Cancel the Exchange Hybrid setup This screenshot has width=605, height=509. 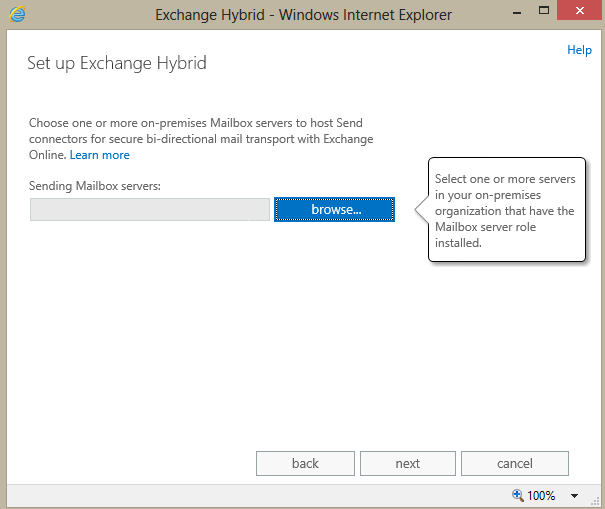[515, 463]
